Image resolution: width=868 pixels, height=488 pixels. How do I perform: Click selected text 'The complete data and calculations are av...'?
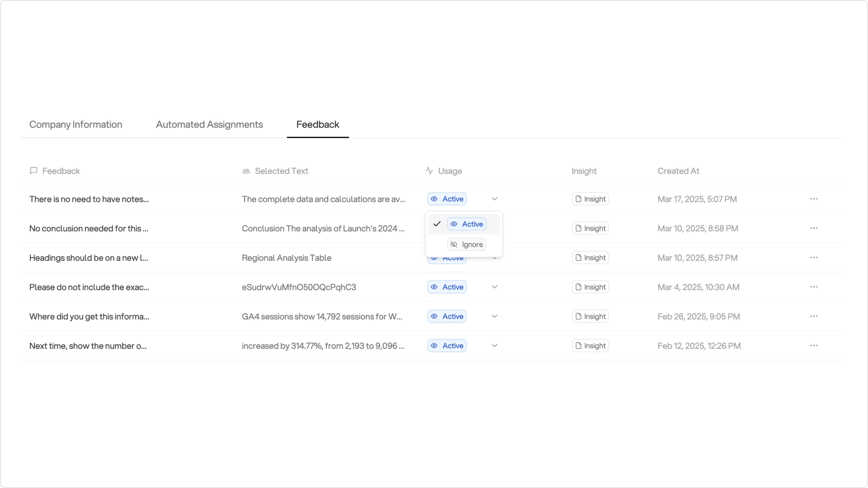[x=324, y=199]
